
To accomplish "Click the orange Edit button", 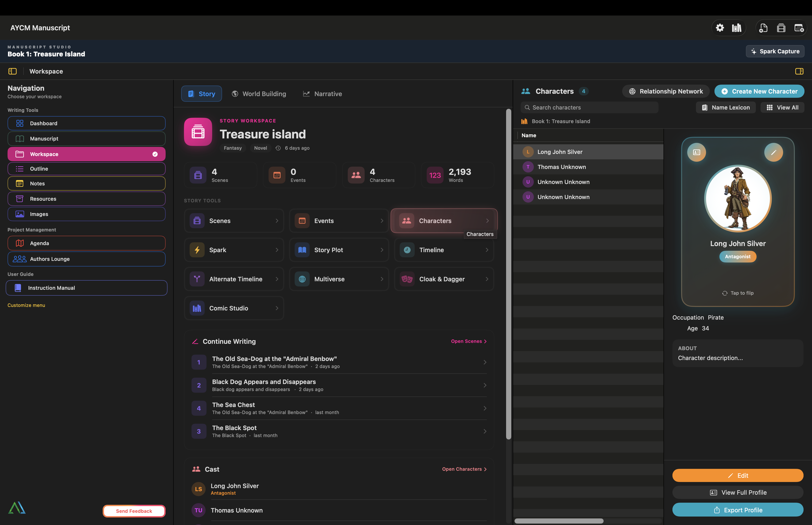I will [x=738, y=475].
